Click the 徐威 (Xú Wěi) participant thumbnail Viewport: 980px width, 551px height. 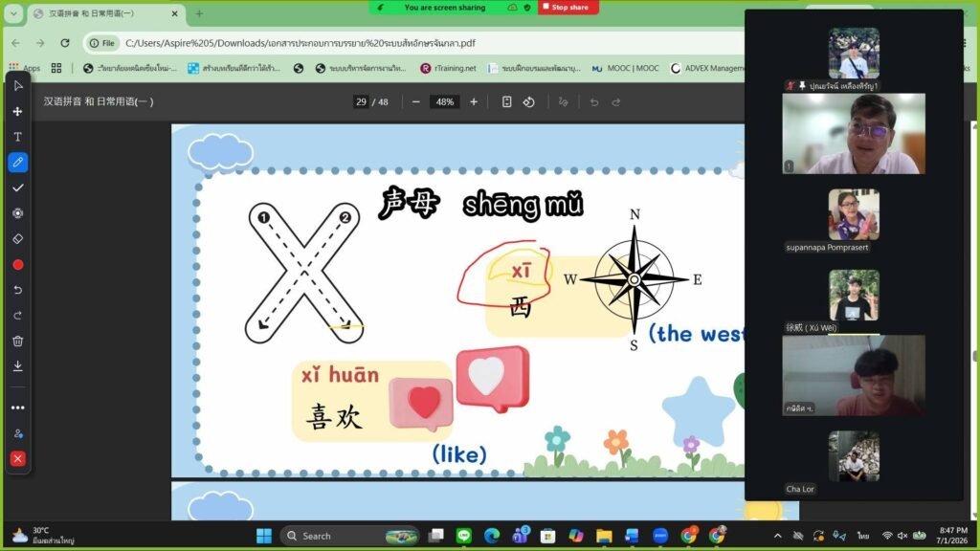(854, 296)
